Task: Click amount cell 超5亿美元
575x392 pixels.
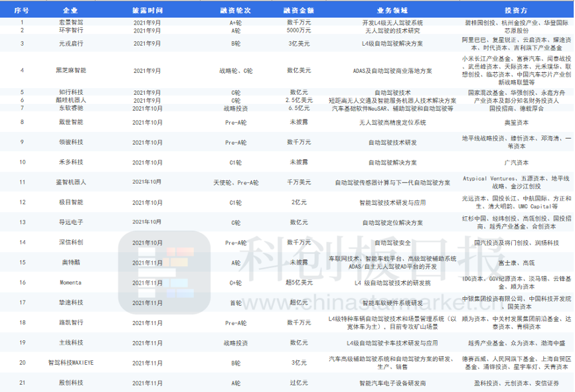Action: 299,283
